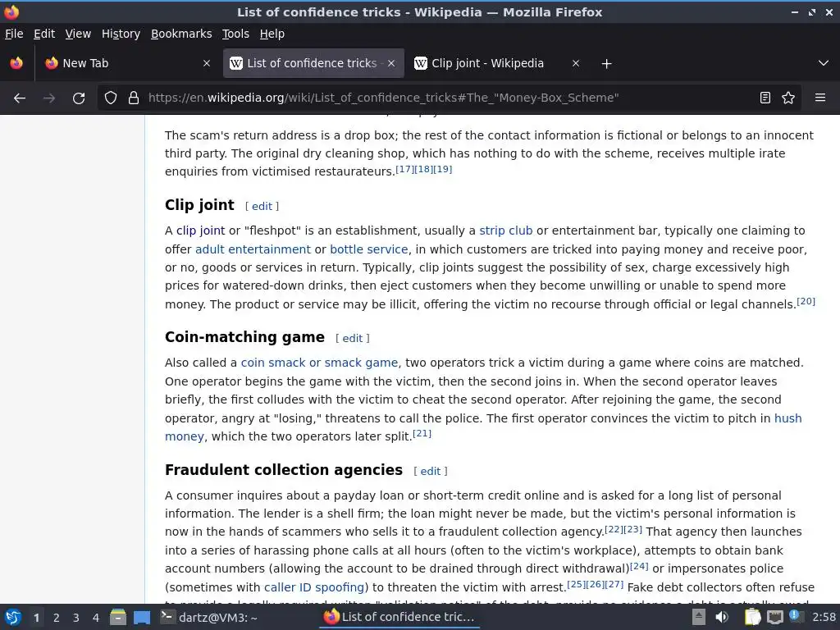
Task: Close the List of confidence tricks tab
Action: (391, 63)
